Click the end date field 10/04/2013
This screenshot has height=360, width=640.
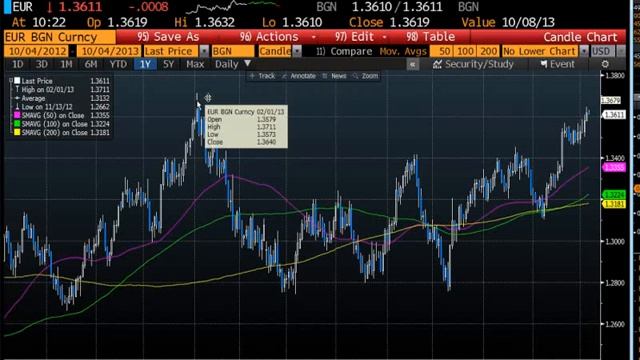pos(109,51)
